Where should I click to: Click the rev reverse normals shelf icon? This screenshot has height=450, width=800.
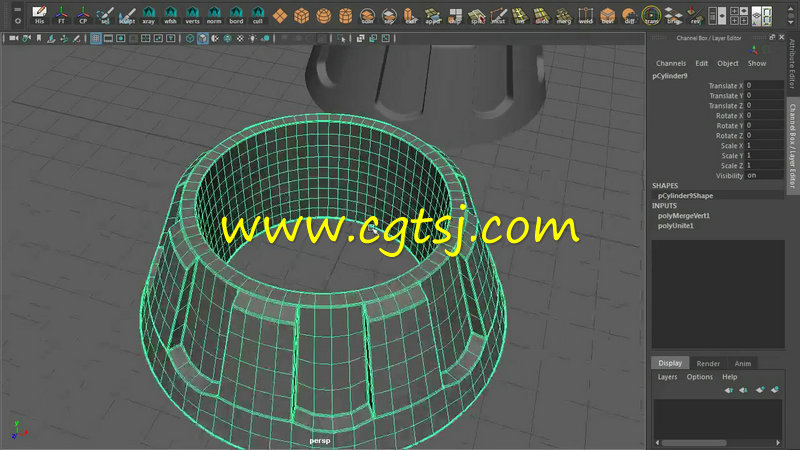click(x=695, y=15)
